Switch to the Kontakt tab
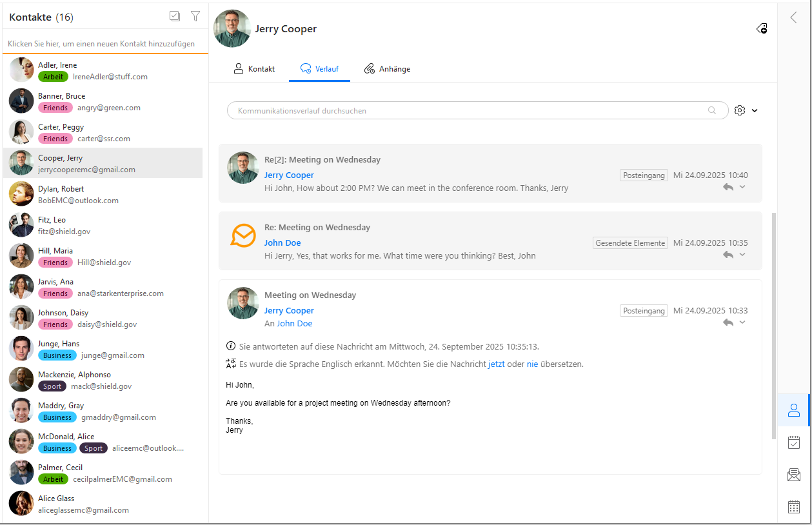 click(x=254, y=69)
